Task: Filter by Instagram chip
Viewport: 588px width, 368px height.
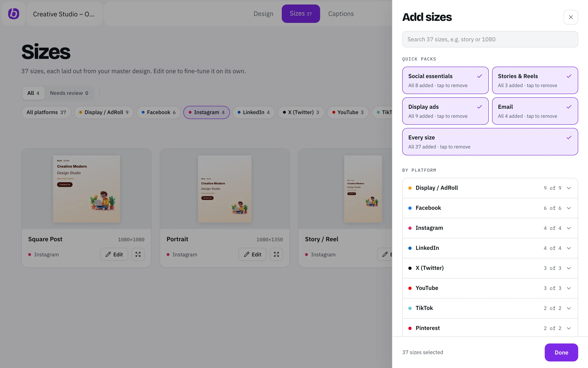Action: (207, 112)
